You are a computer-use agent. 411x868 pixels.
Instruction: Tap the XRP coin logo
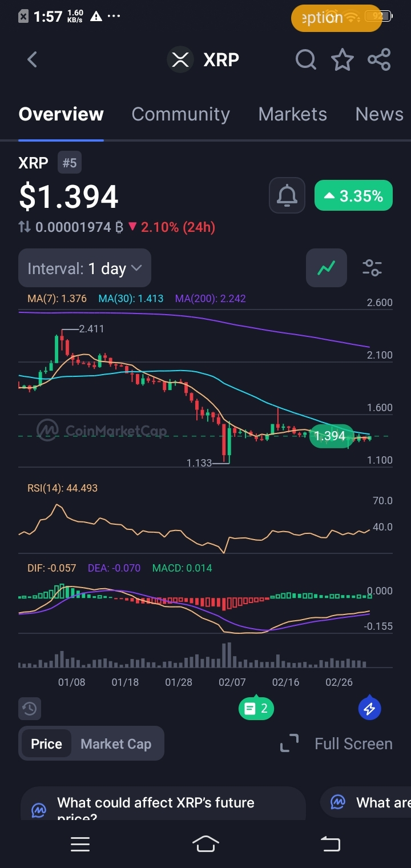[180, 59]
